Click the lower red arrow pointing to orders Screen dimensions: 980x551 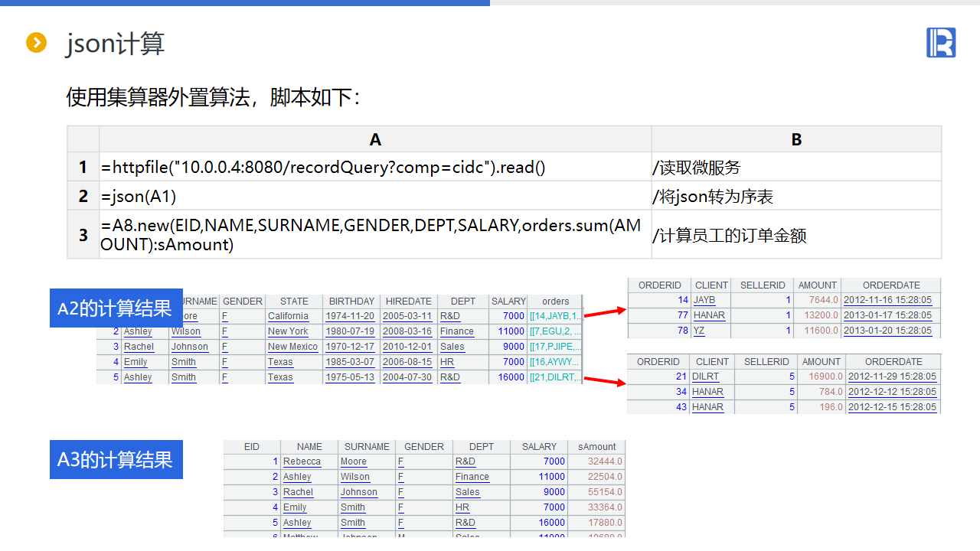click(x=605, y=380)
